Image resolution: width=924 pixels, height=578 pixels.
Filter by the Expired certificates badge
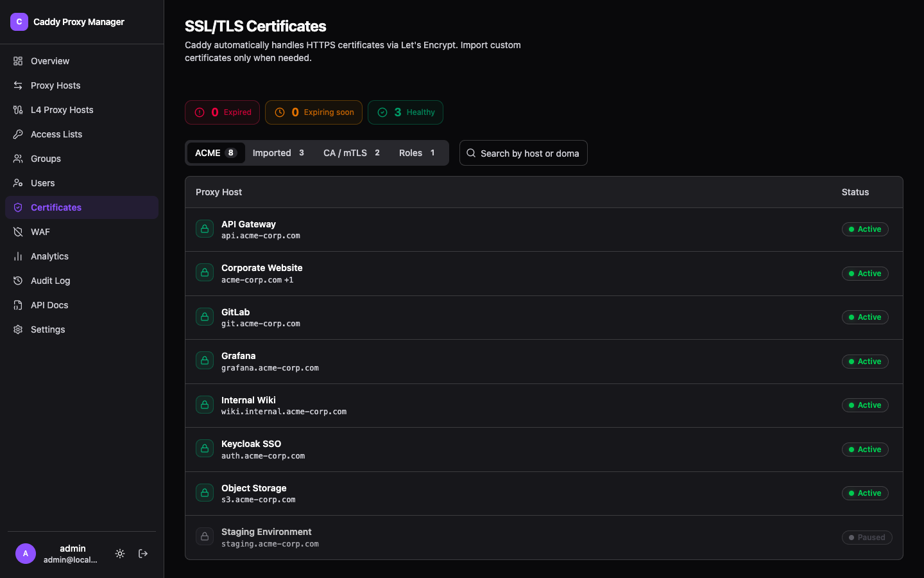(222, 112)
